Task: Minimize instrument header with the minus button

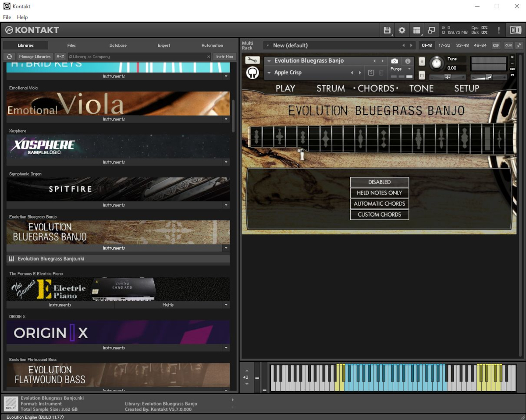Action: coord(512,63)
